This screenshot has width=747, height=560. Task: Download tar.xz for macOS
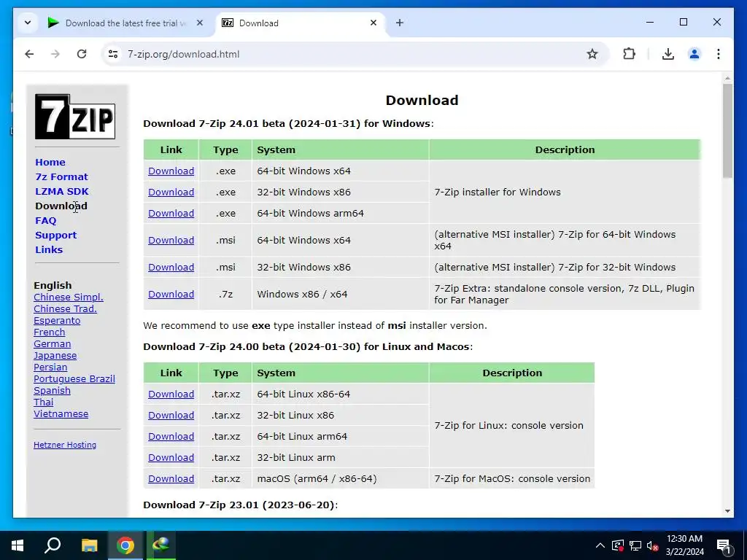[171, 478]
